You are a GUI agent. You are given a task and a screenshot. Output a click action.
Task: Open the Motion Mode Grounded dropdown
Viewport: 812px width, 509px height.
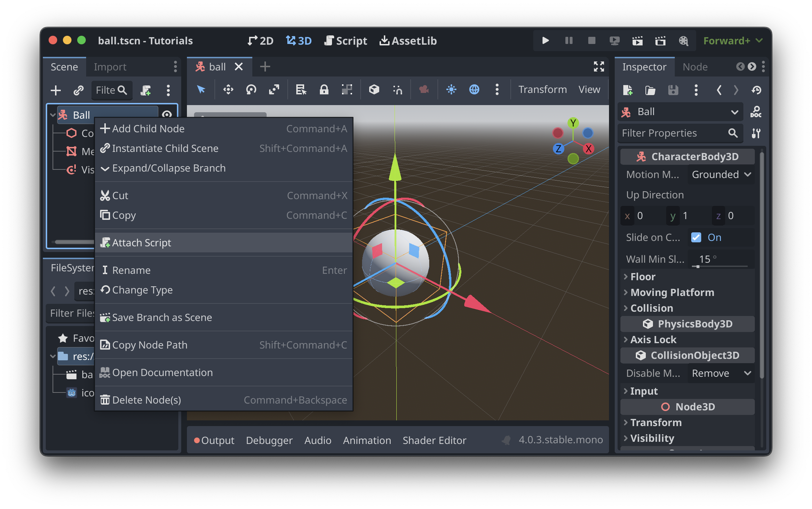pyautogui.click(x=721, y=174)
